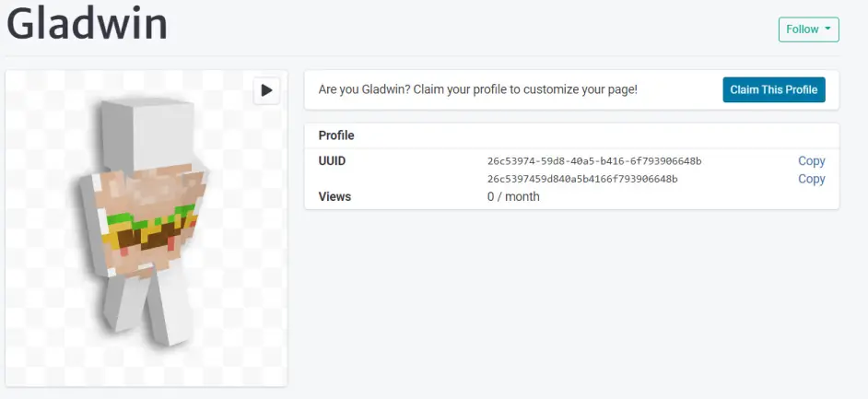Click the UUID row label
The width and height of the screenshot is (868, 399).
pos(332,161)
